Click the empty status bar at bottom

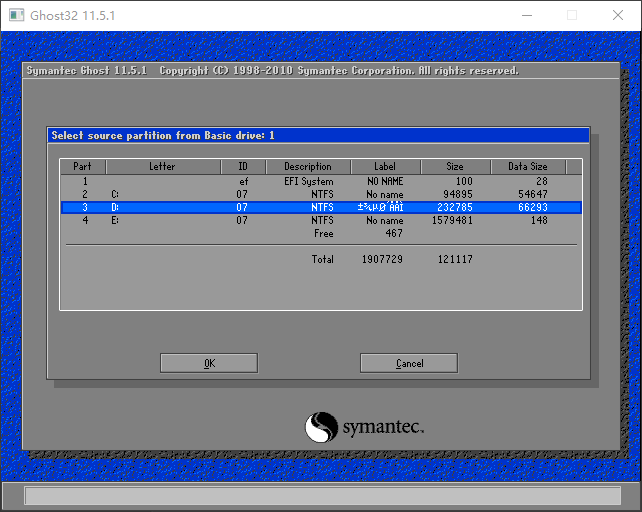tap(321, 496)
